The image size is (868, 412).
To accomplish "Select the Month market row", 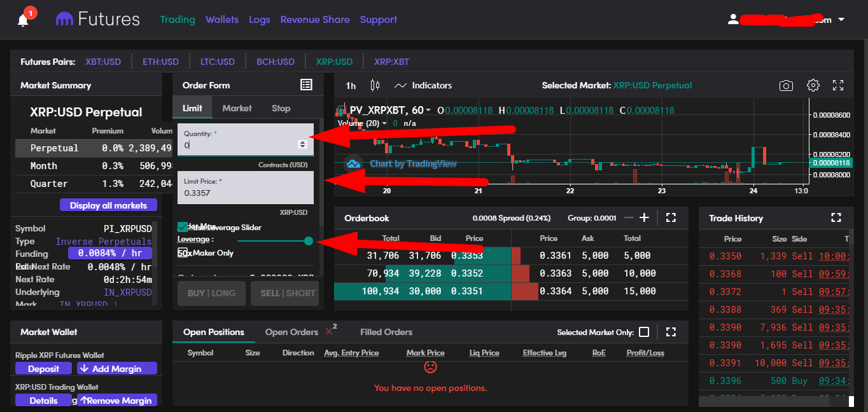I will [x=94, y=166].
